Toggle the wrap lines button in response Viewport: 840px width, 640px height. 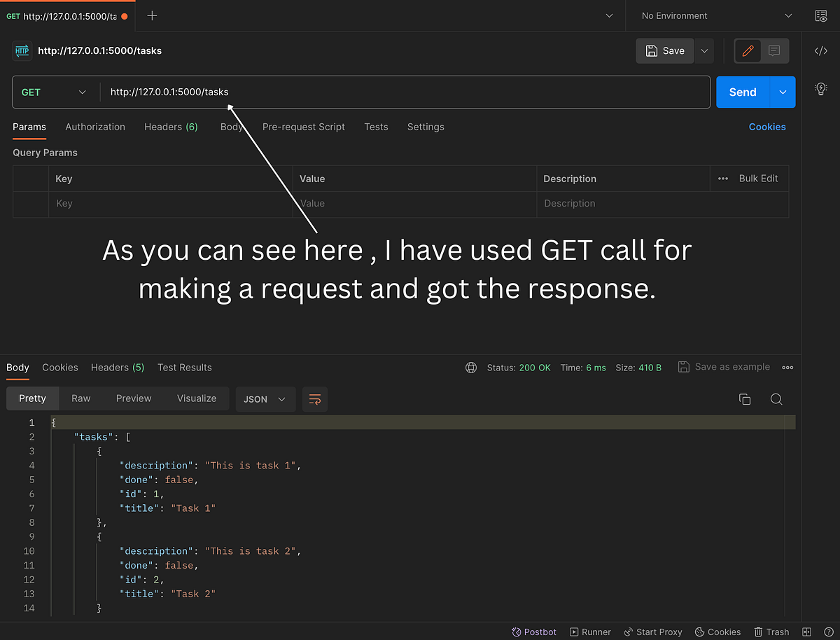[315, 399]
